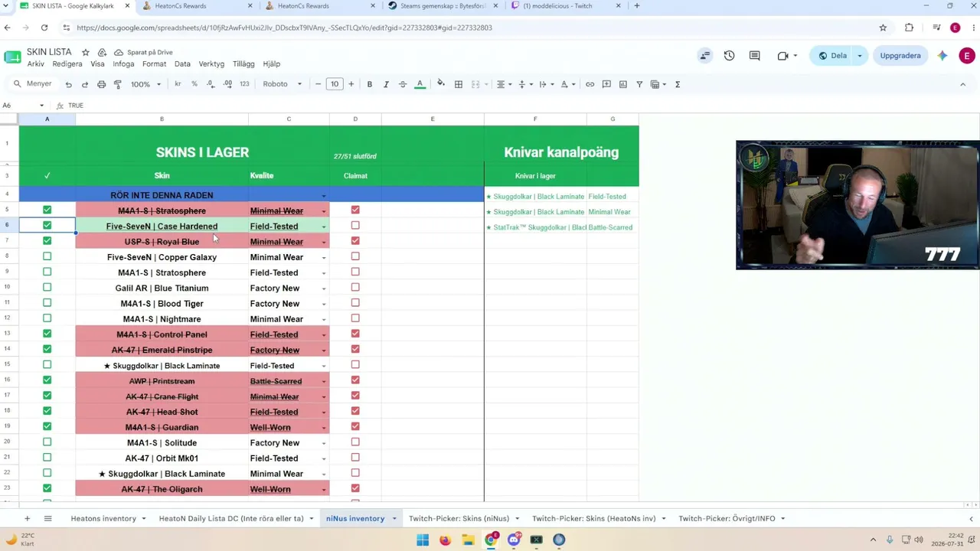This screenshot has width=980, height=551.
Task: Format the cell as percent
Action: [x=194, y=84]
